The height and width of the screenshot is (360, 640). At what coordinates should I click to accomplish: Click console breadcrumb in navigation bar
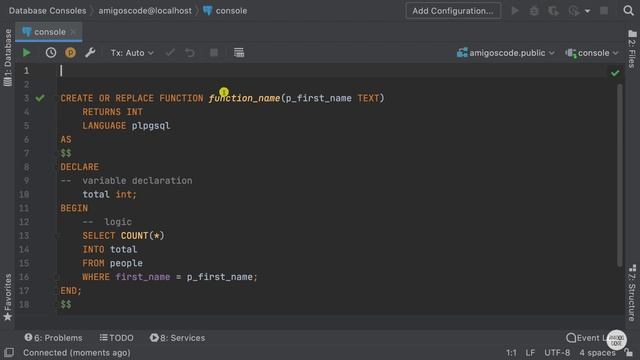(x=225, y=11)
